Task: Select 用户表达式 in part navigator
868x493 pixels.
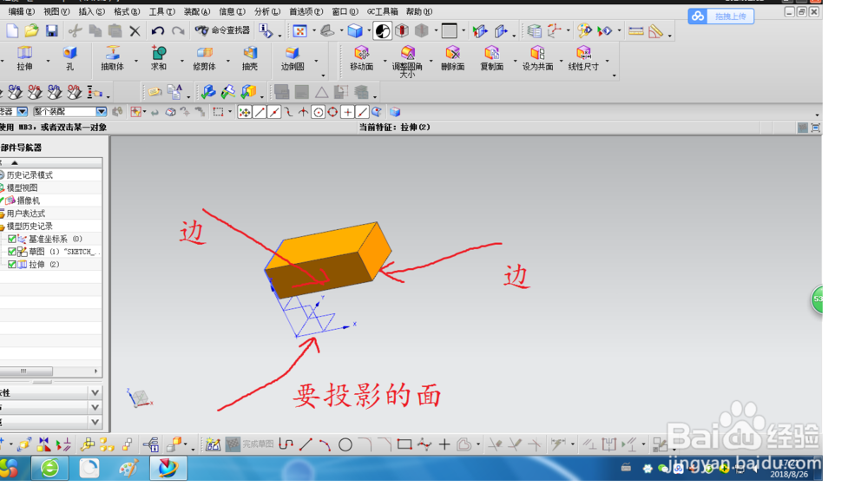Action: pos(25,214)
